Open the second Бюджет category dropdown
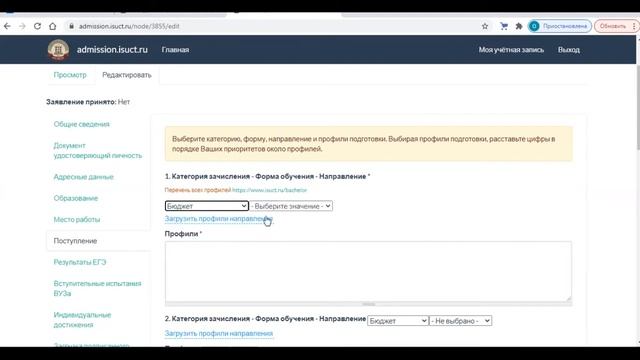 tap(398, 321)
